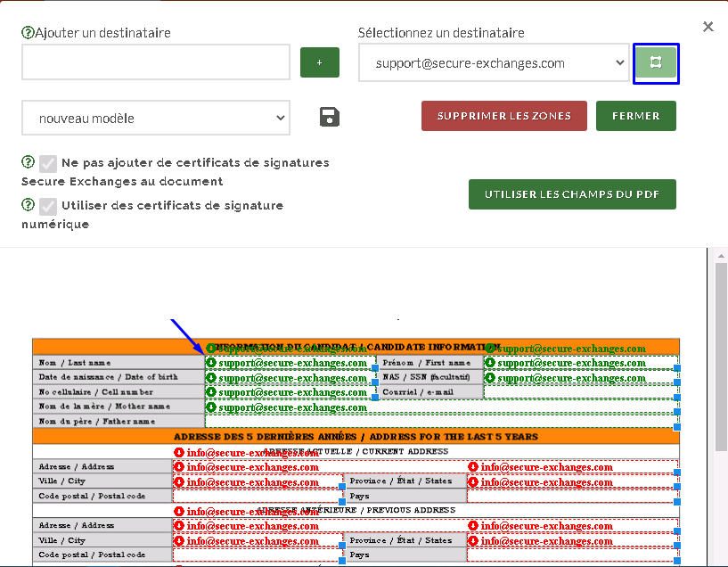Click green arrow icon in Mother name zone
Viewport: 728px width, 567px height.
point(211,407)
